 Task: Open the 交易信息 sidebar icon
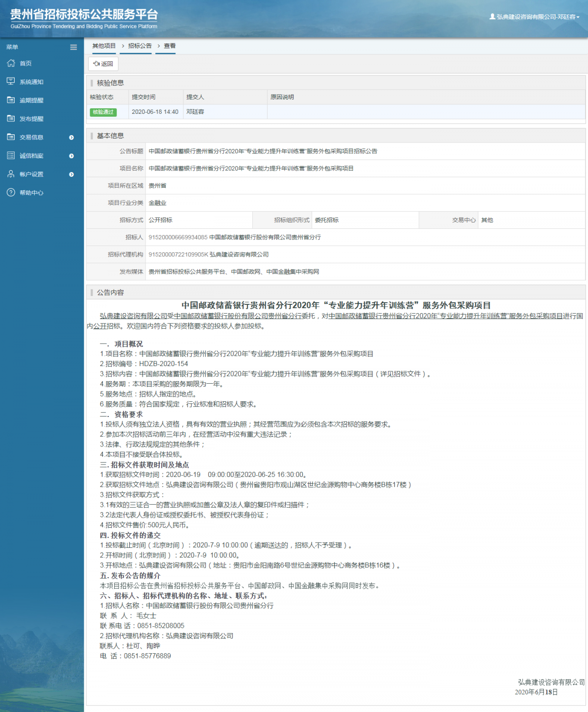point(10,137)
